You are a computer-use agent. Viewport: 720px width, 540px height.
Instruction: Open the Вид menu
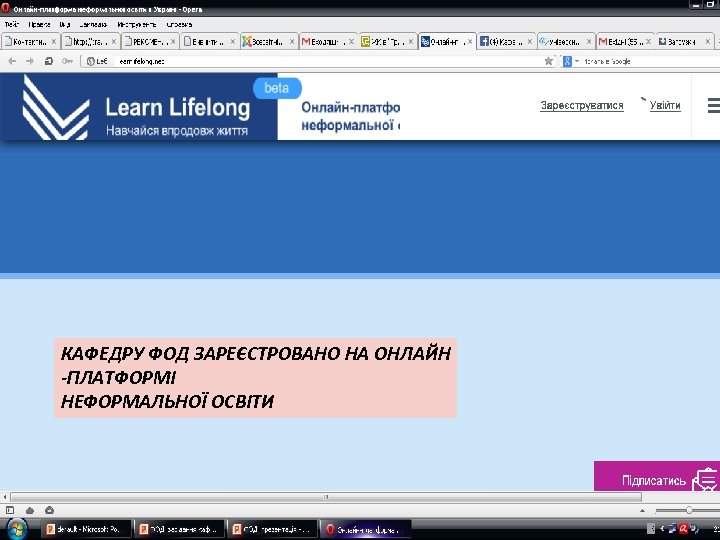pos(65,24)
